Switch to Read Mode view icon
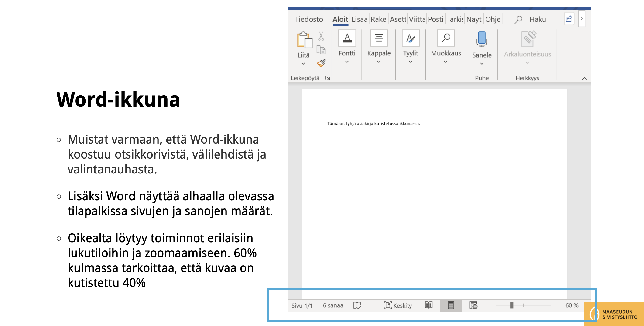 click(x=429, y=305)
